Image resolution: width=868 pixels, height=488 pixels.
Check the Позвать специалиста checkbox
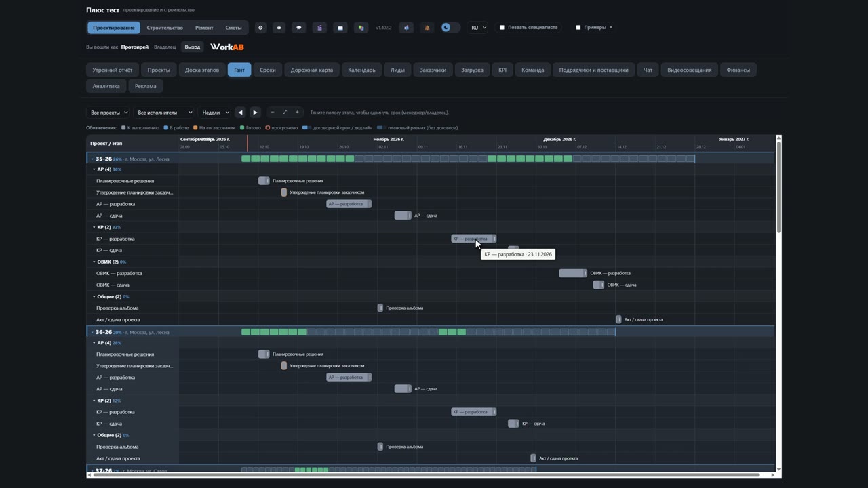point(502,28)
